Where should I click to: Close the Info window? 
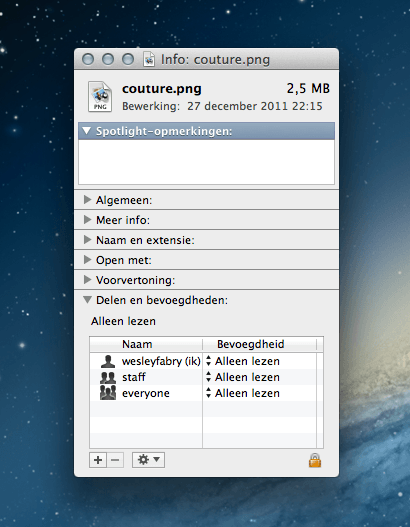tap(88, 59)
